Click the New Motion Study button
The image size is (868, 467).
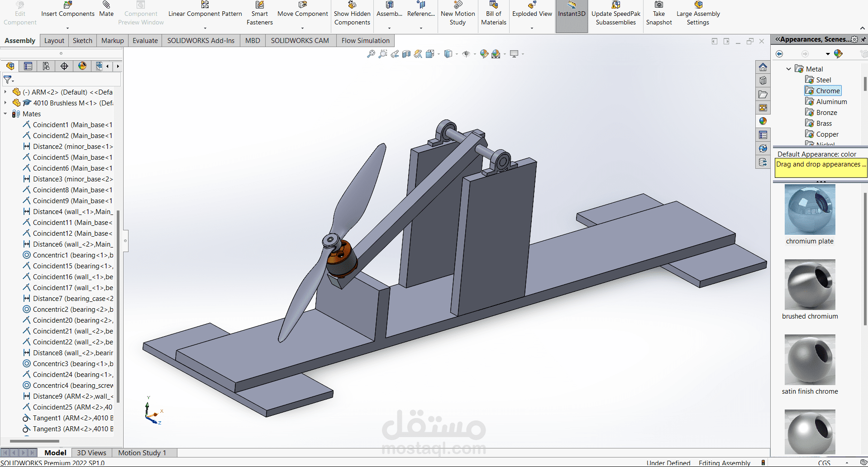click(x=458, y=14)
